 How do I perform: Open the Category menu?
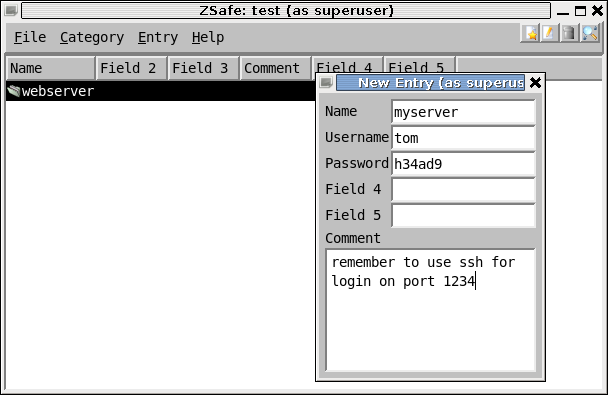92,37
